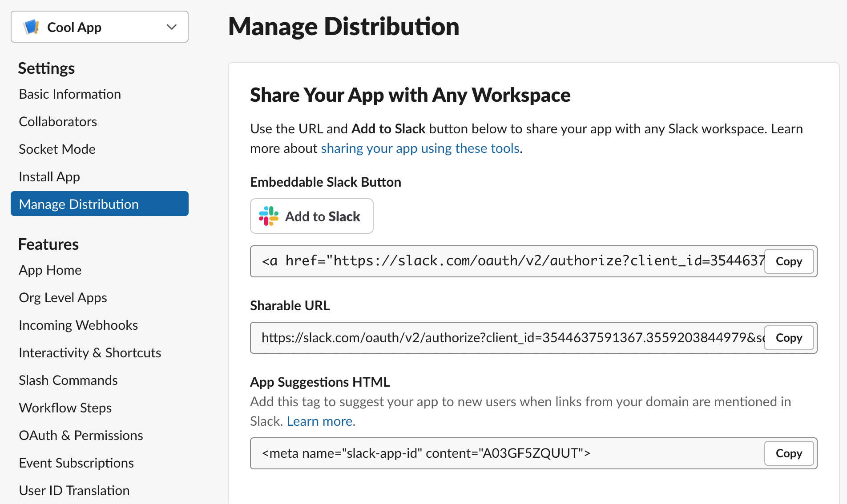Click the Manage Distribution page title
The image size is (847, 504).
(343, 26)
